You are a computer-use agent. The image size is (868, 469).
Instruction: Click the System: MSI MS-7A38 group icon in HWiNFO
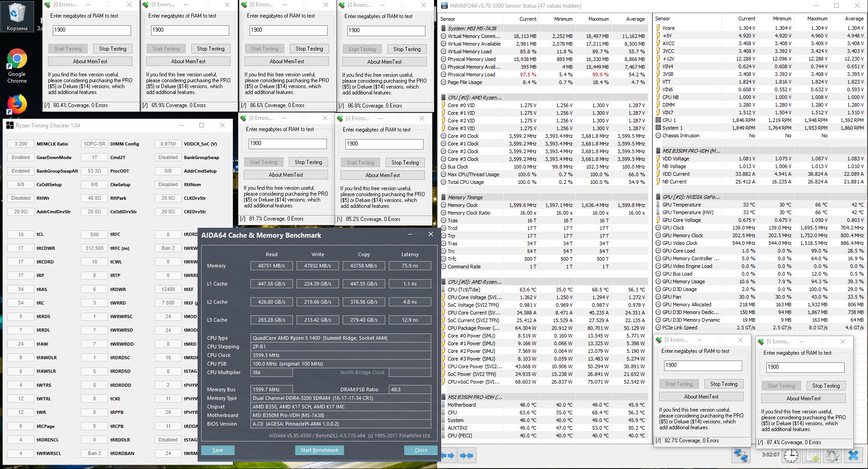444,28
